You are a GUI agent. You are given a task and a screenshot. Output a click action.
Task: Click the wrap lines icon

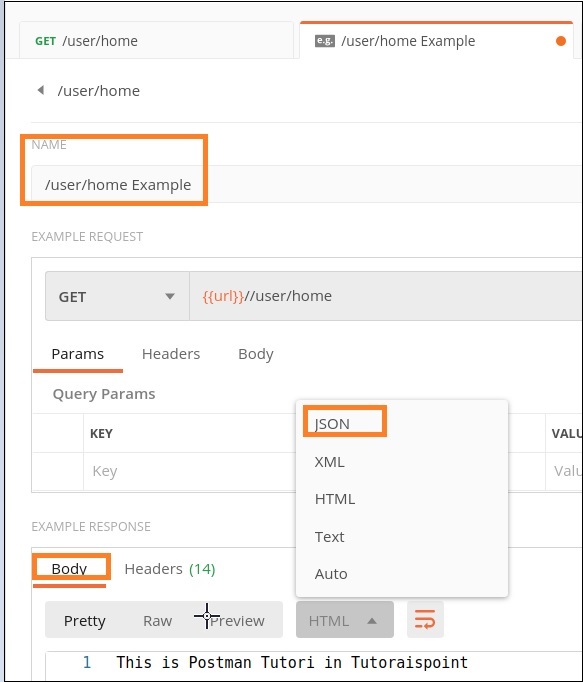425,619
